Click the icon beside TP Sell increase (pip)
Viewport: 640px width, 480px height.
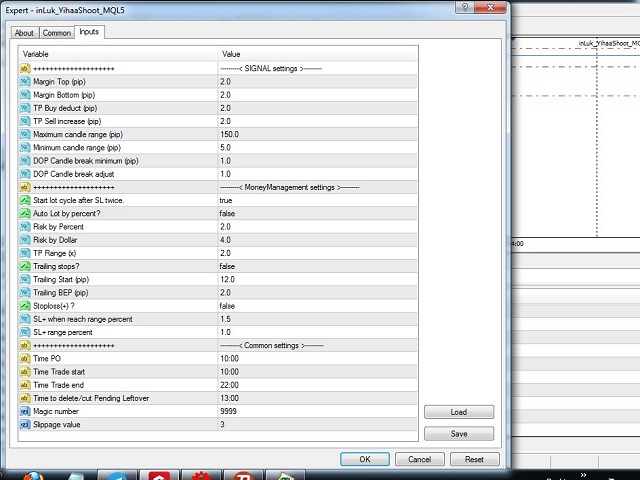coord(25,121)
